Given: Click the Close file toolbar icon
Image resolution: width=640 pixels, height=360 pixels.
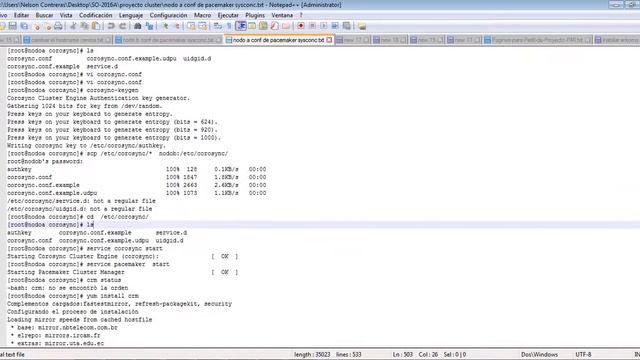Looking at the screenshot, I should [37, 26].
